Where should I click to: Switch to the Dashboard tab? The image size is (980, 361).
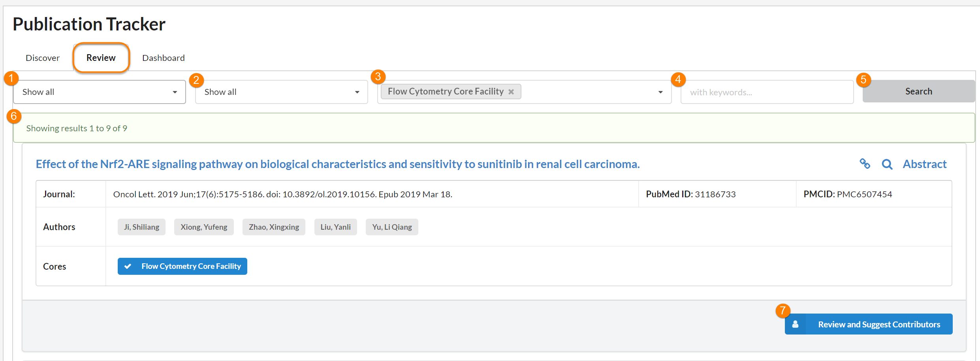point(163,58)
